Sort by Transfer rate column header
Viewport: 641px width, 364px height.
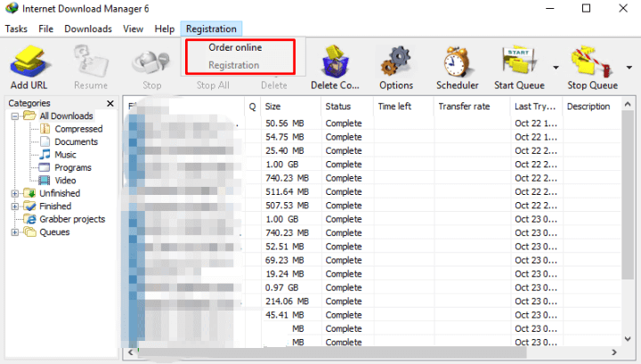click(472, 107)
